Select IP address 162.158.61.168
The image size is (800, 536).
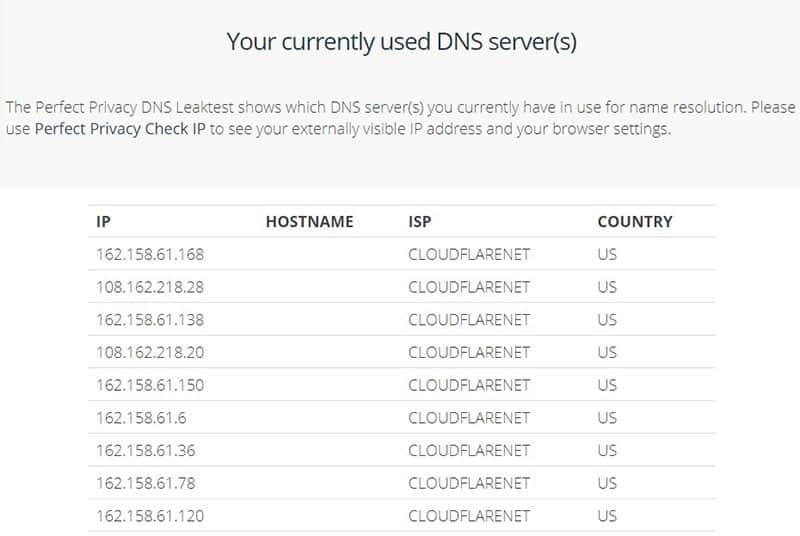point(149,254)
